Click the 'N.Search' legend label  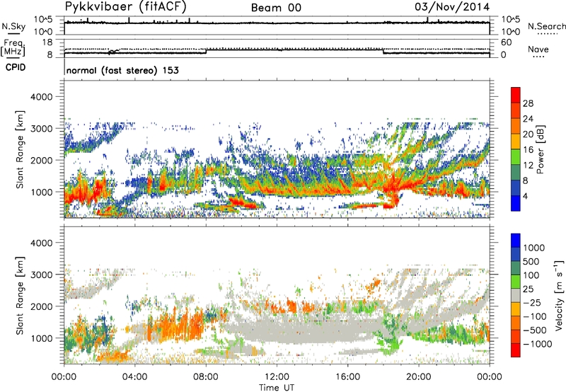click(x=547, y=26)
